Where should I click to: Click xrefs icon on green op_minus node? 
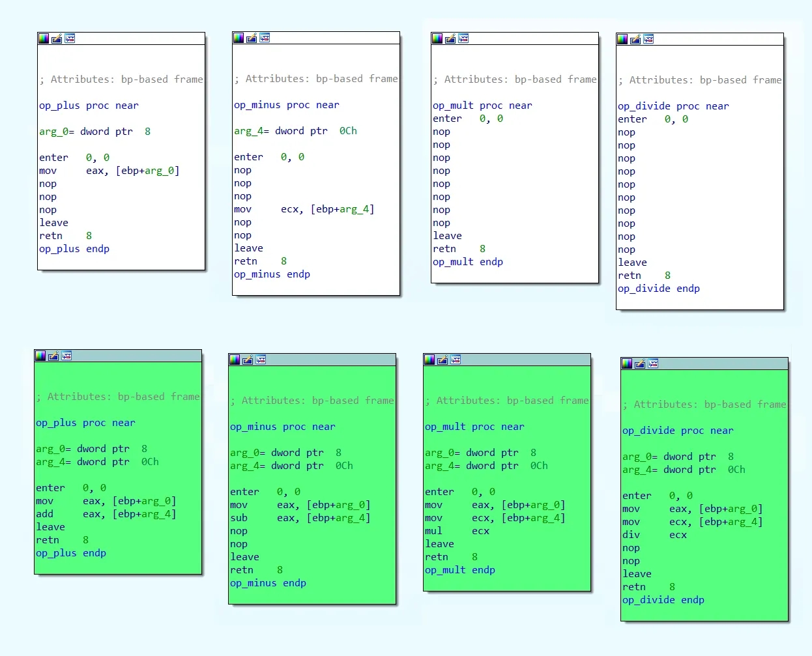click(261, 360)
